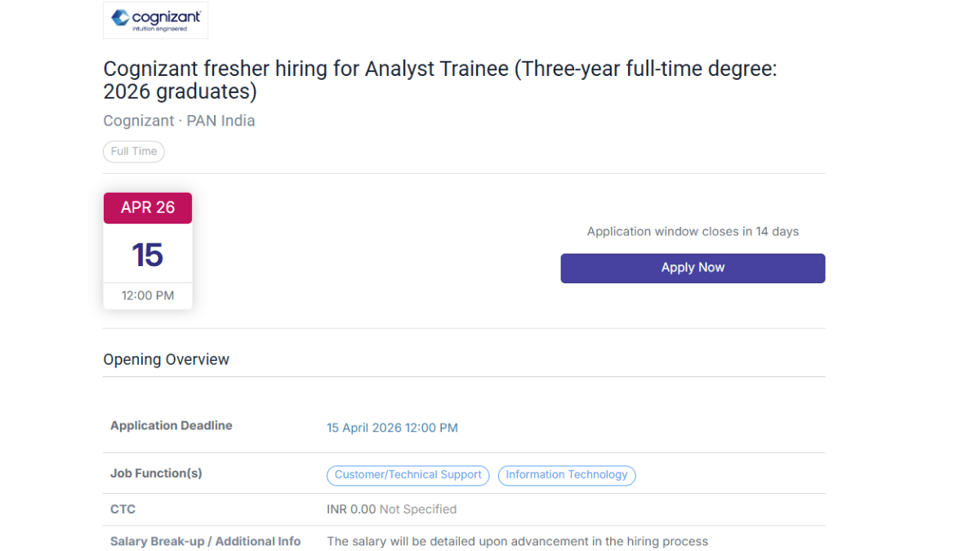Select the 'CTC' row label
Viewport: 980px width, 551px height.
(122, 509)
